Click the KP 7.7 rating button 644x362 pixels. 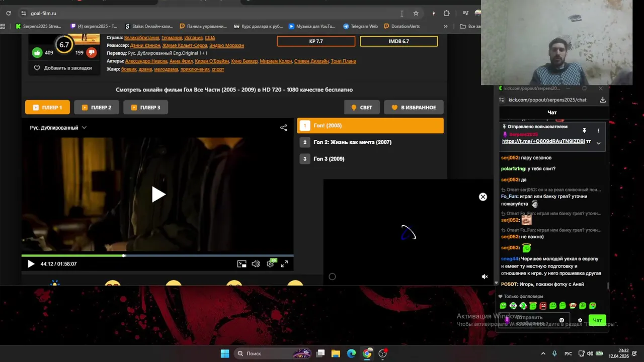[x=316, y=41]
